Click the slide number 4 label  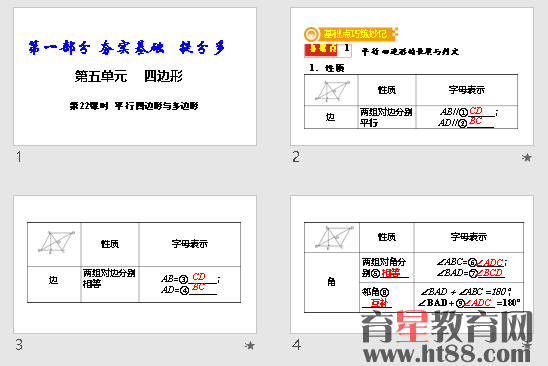296,345
